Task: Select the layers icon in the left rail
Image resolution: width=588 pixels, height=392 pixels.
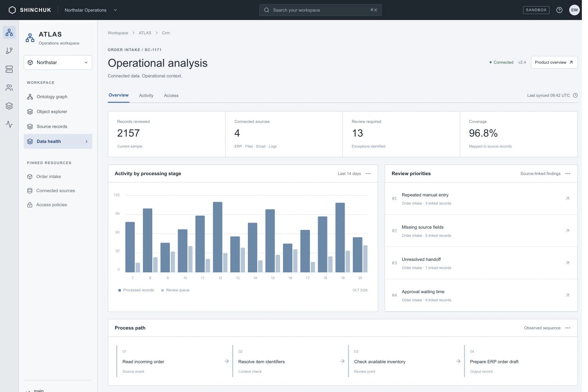Action: [x=9, y=106]
